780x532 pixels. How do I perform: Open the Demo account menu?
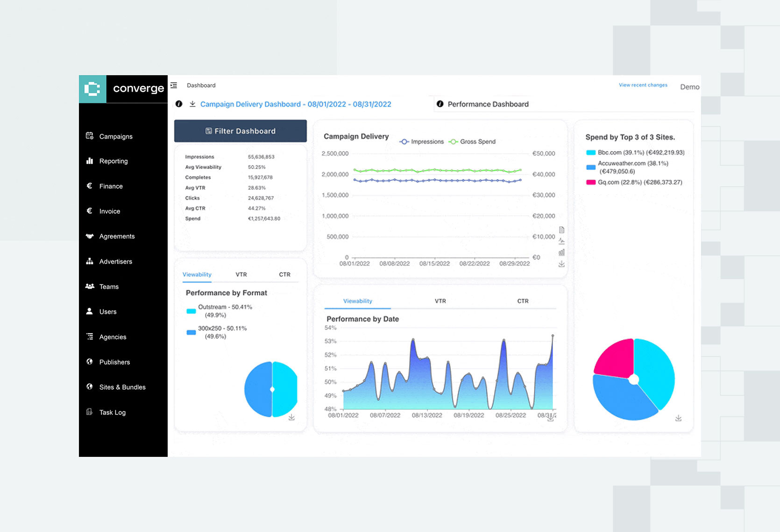[689, 87]
